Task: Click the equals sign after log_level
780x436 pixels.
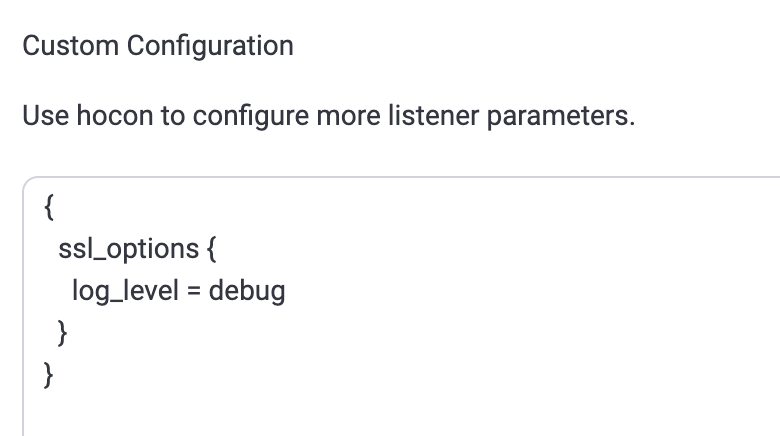Action: [194, 291]
